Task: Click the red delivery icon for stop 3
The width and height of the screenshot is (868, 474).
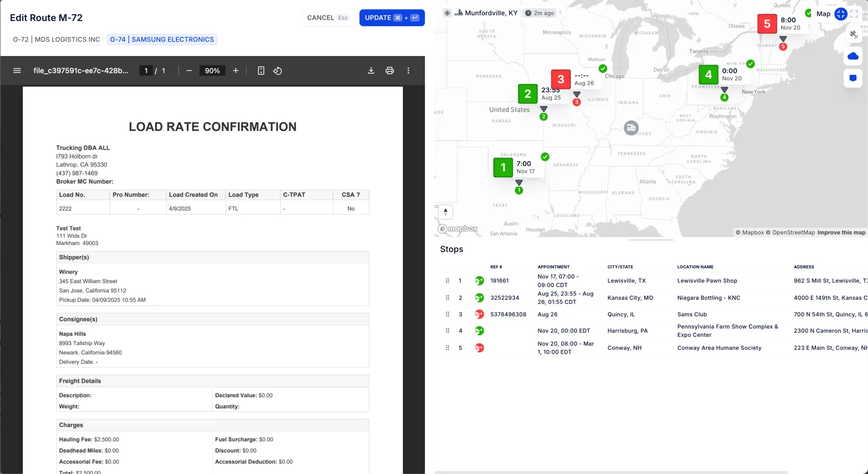Action: click(479, 314)
